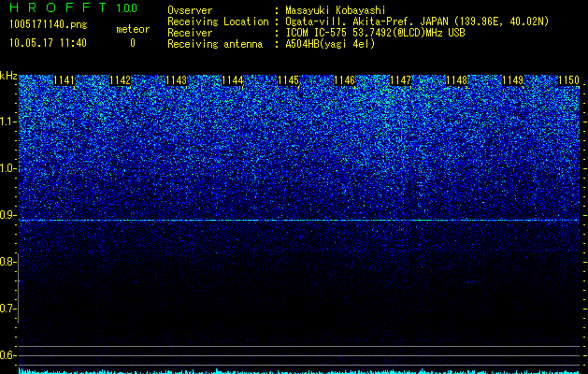Click the HROFFT 1.0.0 title text

click(x=73, y=7)
